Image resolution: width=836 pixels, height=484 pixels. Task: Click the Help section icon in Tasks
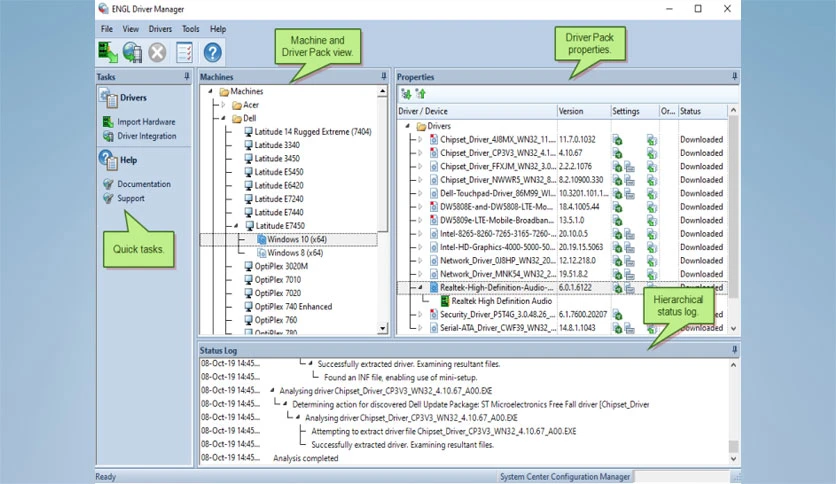click(108, 160)
